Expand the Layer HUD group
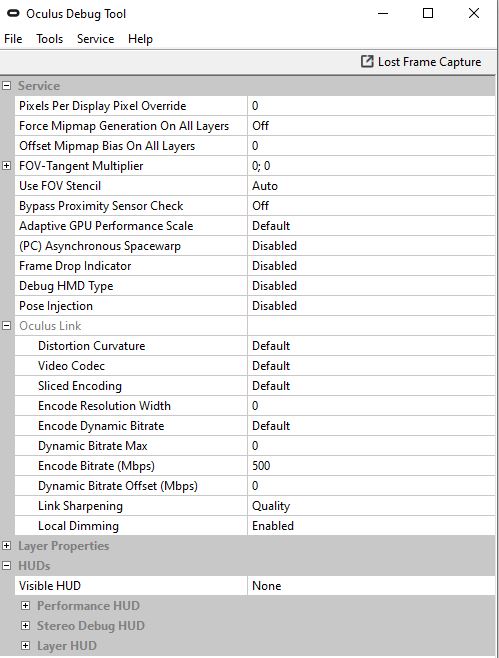499x658 pixels. (x=26, y=645)
